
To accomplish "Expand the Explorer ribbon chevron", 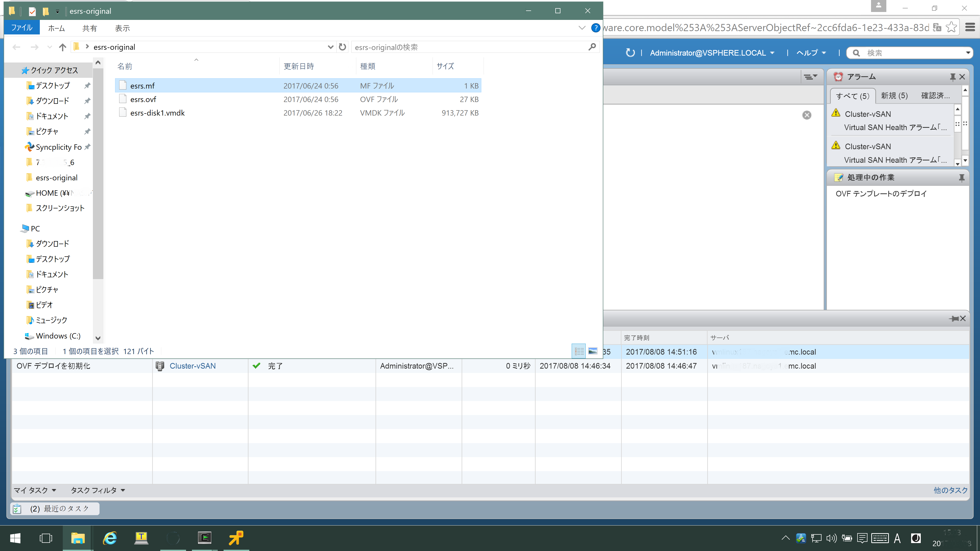I will [582, 28].
